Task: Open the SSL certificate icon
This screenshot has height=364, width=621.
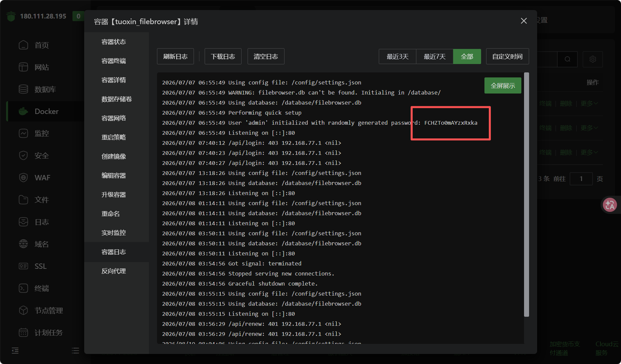Action: [x=23, y=266]
